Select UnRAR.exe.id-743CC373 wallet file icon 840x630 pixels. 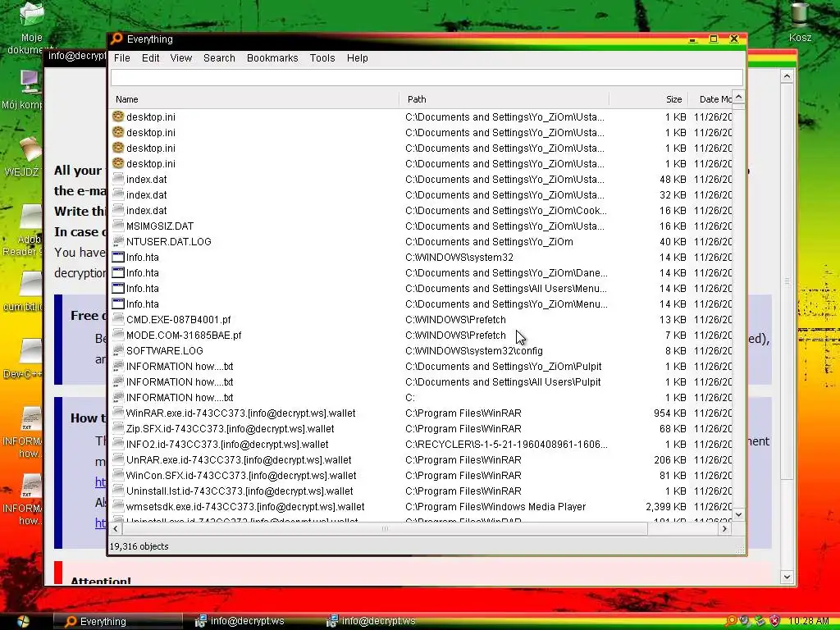click(118, 459)
